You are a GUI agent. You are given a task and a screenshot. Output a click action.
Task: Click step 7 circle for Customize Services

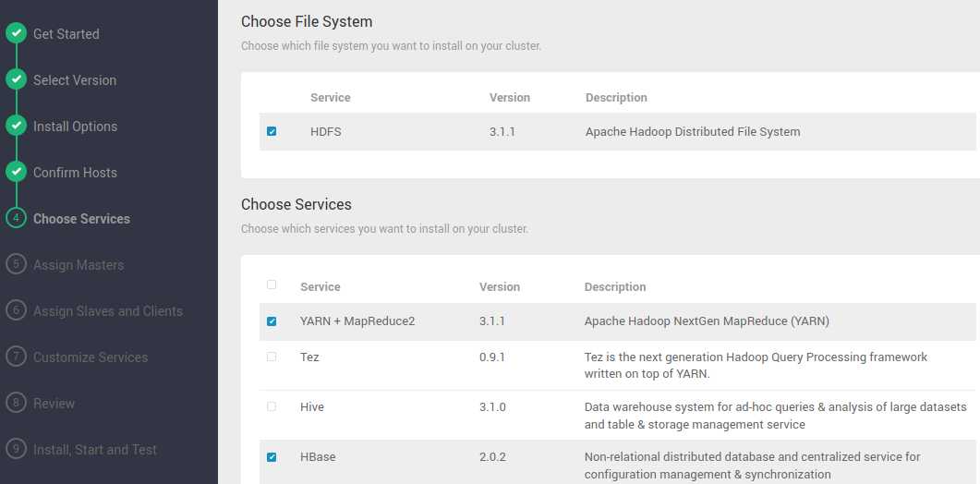coord(16,357)
